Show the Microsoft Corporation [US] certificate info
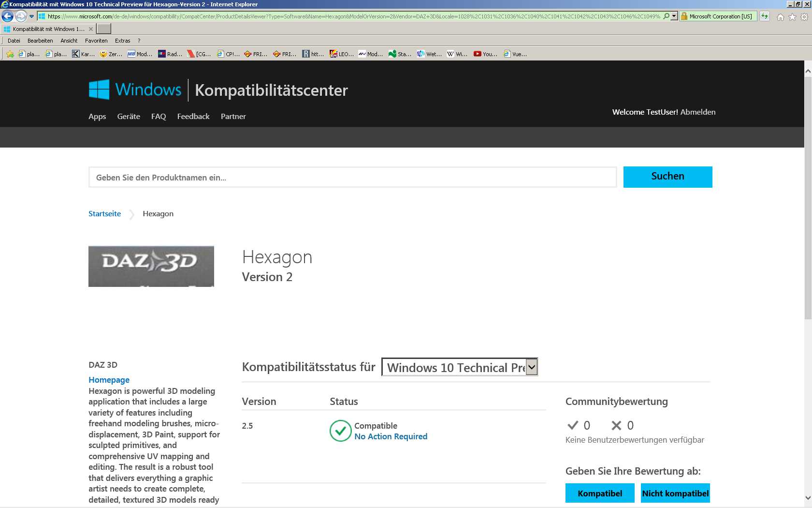Screen dimensions: 812x508 coord(721,16)
